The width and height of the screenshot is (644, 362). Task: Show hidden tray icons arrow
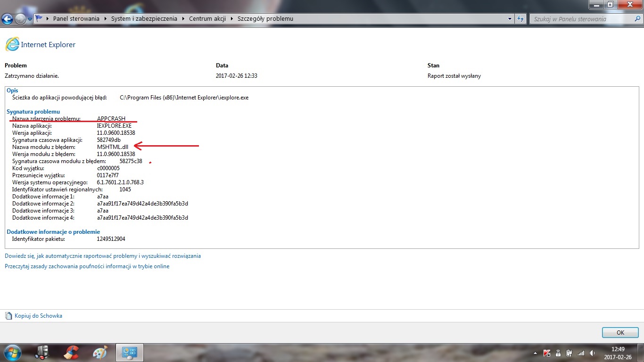536,353
